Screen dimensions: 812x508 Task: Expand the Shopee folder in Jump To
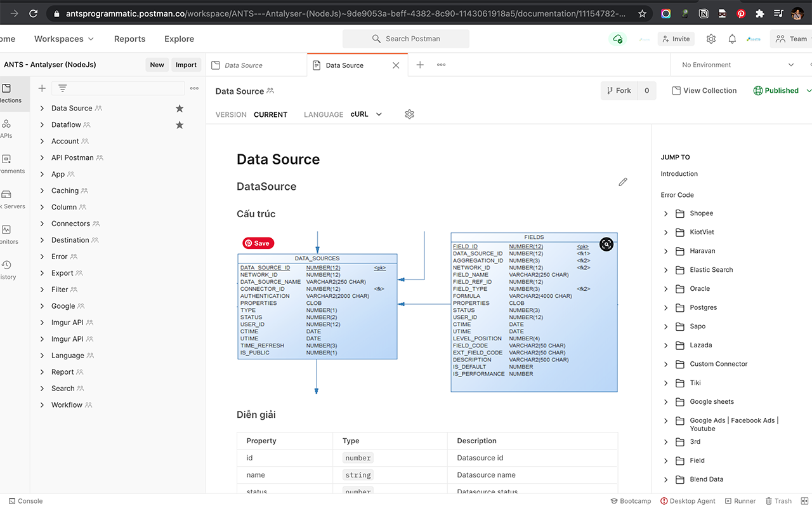666,213
